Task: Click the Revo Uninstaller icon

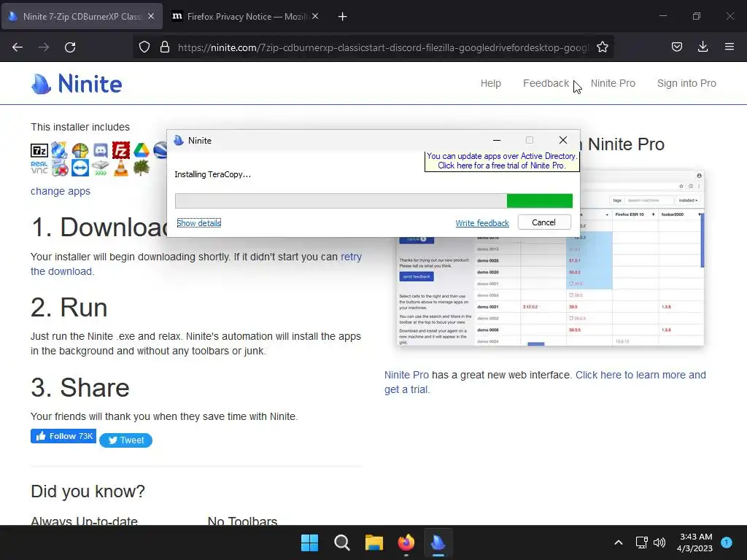Action: [x=60, y=168]
